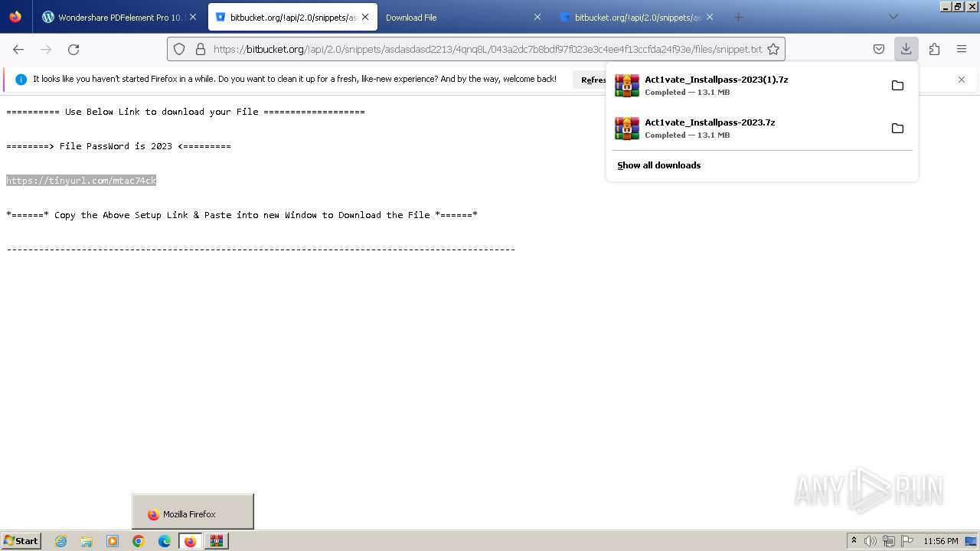980x551 pixels.
Task: Bookmark this page with the star
Action: (773, 49)
